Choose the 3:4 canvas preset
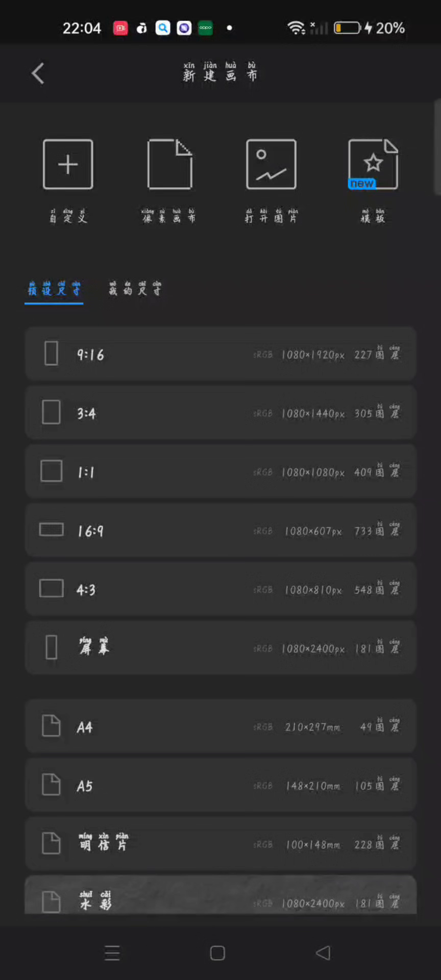Screen dimensions: 441x980 pos(220,413)
